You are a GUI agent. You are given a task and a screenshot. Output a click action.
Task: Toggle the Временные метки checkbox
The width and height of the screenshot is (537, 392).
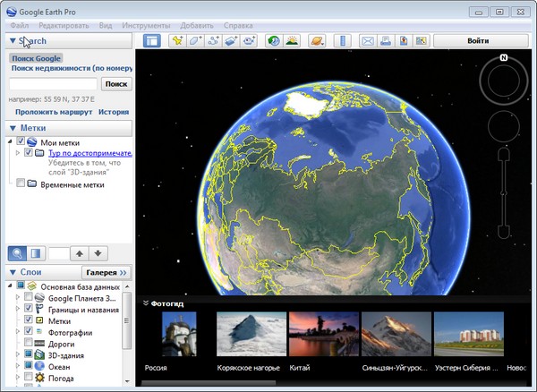[21, 184]
